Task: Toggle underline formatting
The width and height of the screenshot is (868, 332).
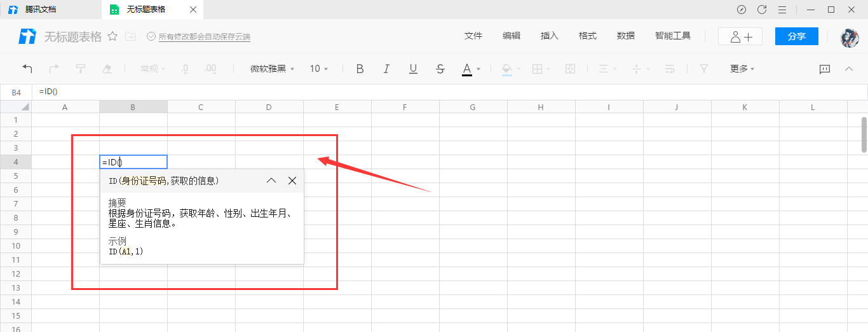Action: click(x=413, y=69)
